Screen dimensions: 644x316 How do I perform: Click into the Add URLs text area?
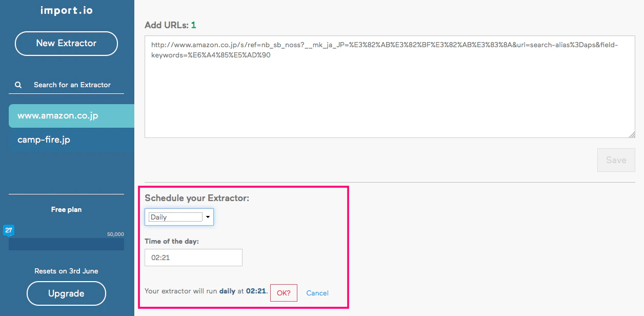[390, 87]
